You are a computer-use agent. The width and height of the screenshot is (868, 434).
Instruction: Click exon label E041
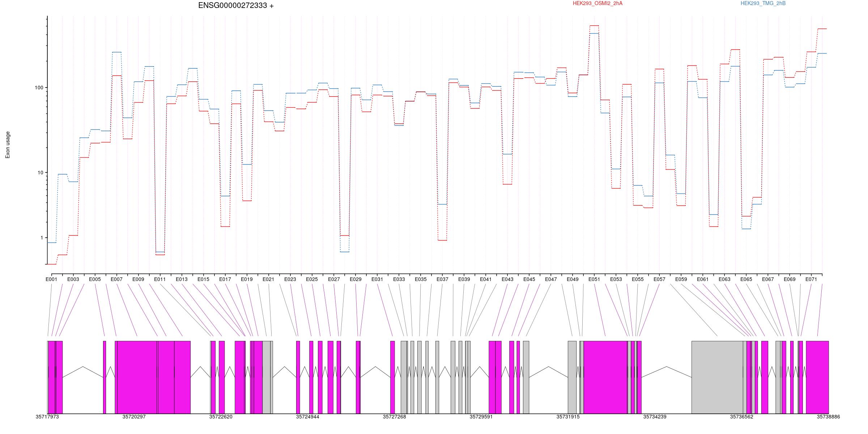coord(486,279)
